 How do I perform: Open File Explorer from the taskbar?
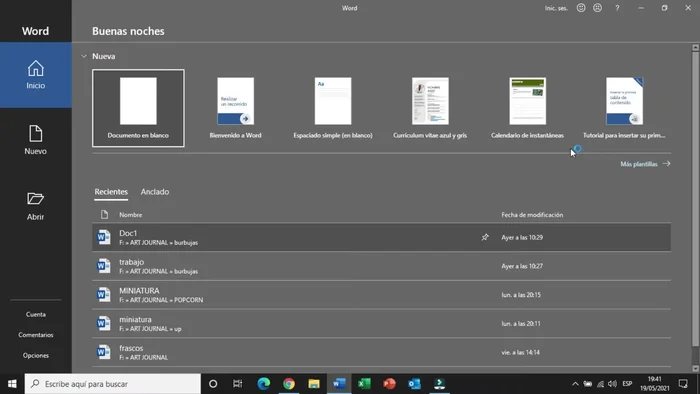(314, 384)
